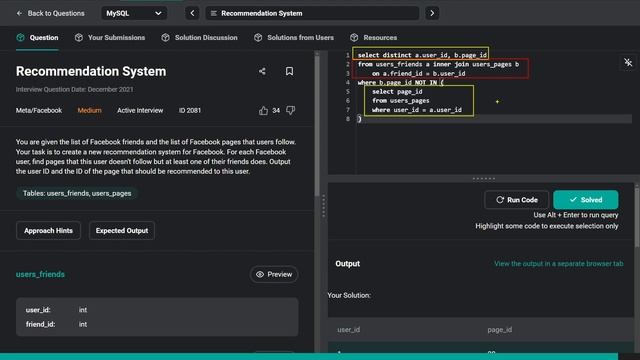Click the Your Submissions tab icon
Viewport: 640px width, 360px height.
coord(79,38)
